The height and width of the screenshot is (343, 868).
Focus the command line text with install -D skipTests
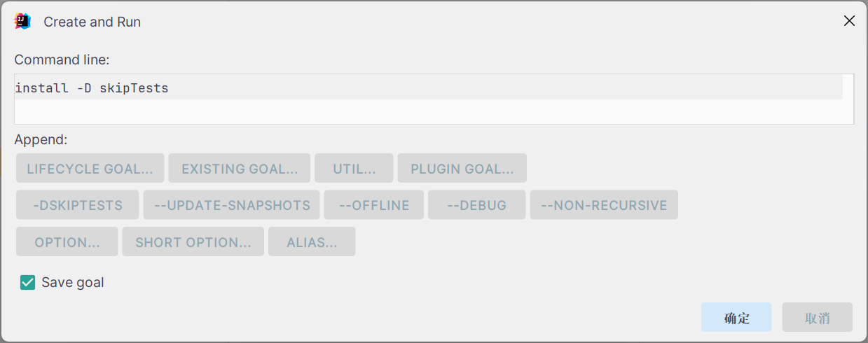[92, 88]
